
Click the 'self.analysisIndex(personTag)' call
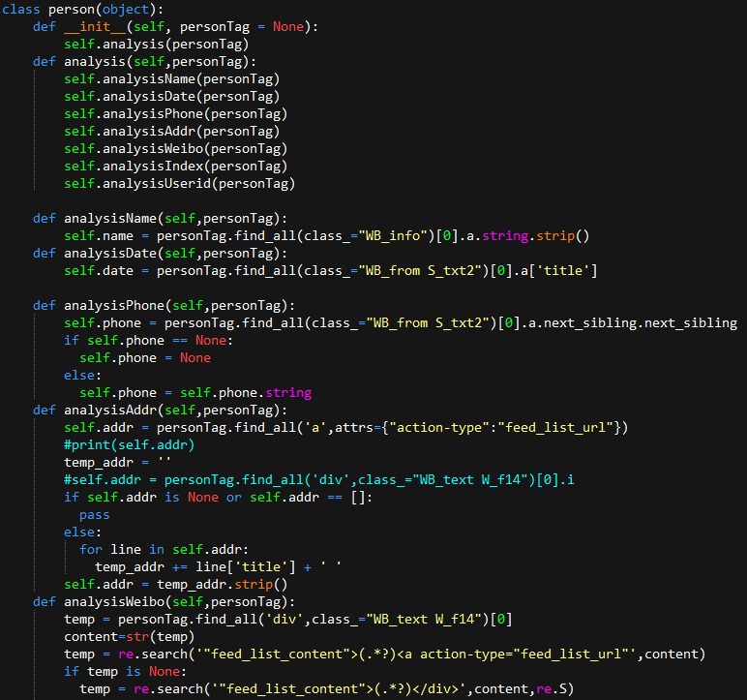pyautogui.click(x=175, y=166)
